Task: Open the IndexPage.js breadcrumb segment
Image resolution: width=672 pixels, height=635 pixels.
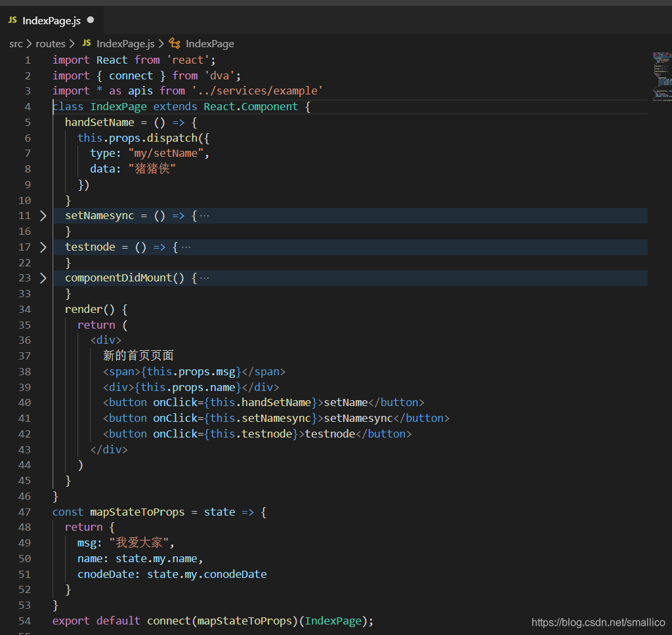Action: (125, 44)
